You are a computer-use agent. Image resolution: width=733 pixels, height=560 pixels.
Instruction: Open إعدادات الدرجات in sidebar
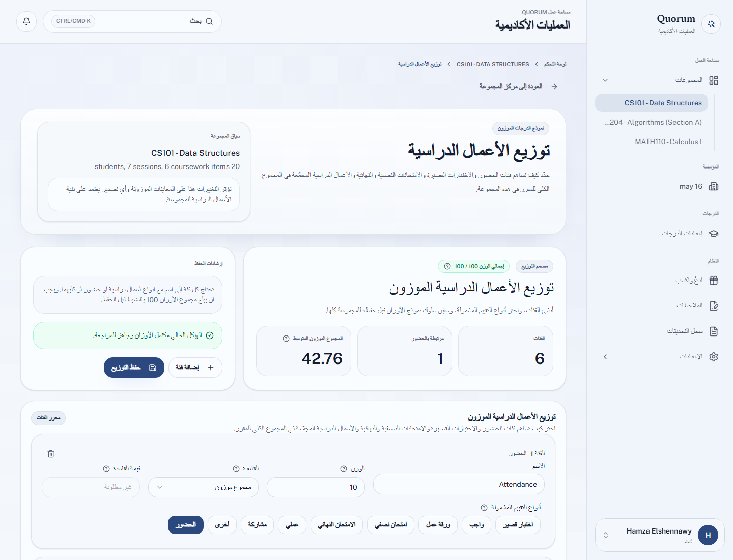tap(660, 234)
